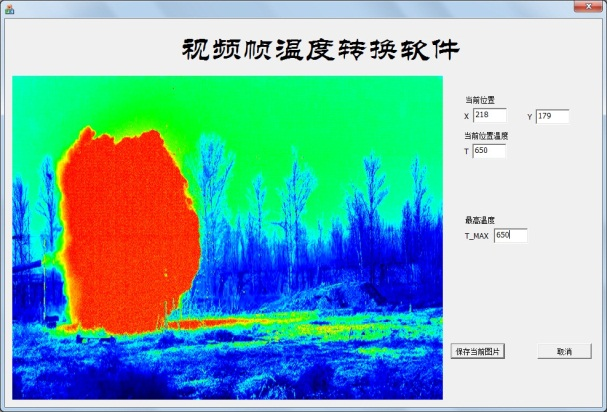Focus the X coordinate input field
607x412 pixels.
coord(489,116)
